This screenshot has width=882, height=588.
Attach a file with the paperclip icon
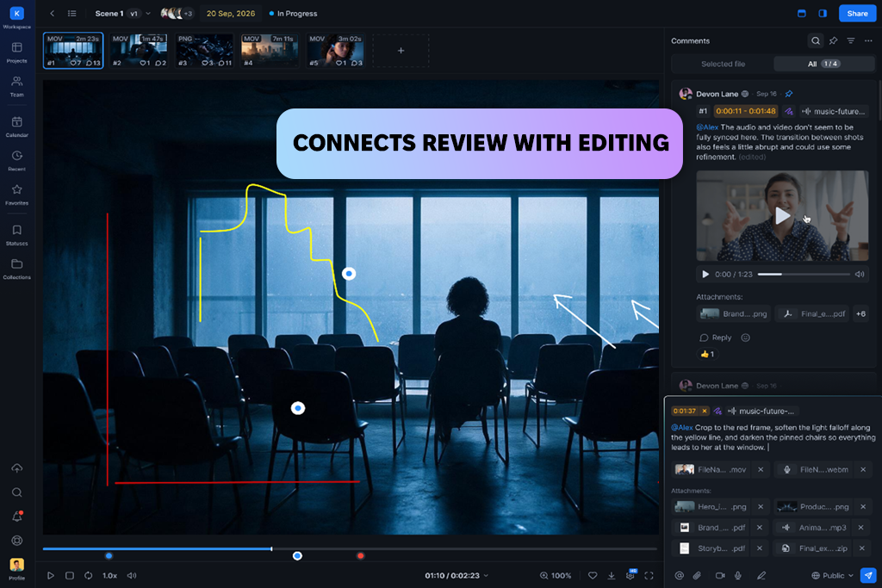pyautogui.click(x=696, y=575)
